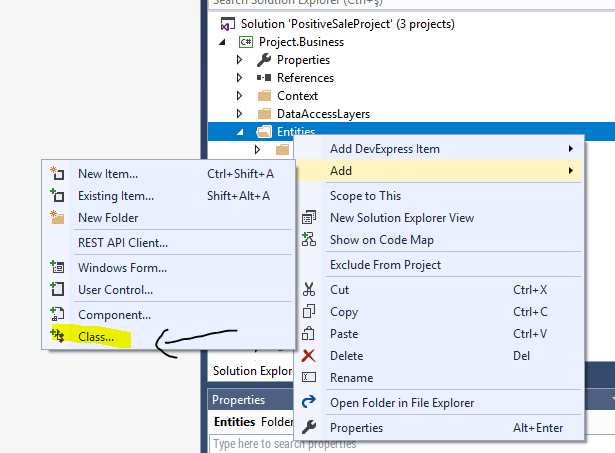The width and height of the screenshot is (615, 453).
Task: Click the Context folder icon
Action: [x=264, y=96]
